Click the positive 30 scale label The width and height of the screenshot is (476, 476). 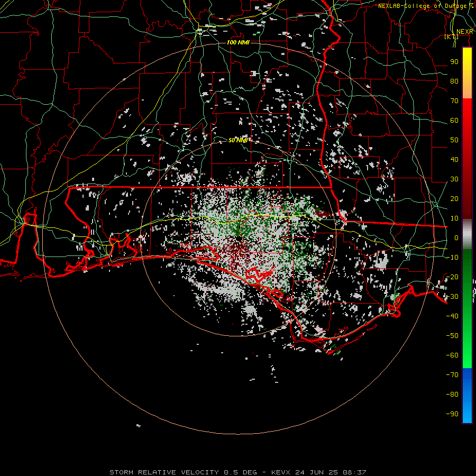[454, 179]
